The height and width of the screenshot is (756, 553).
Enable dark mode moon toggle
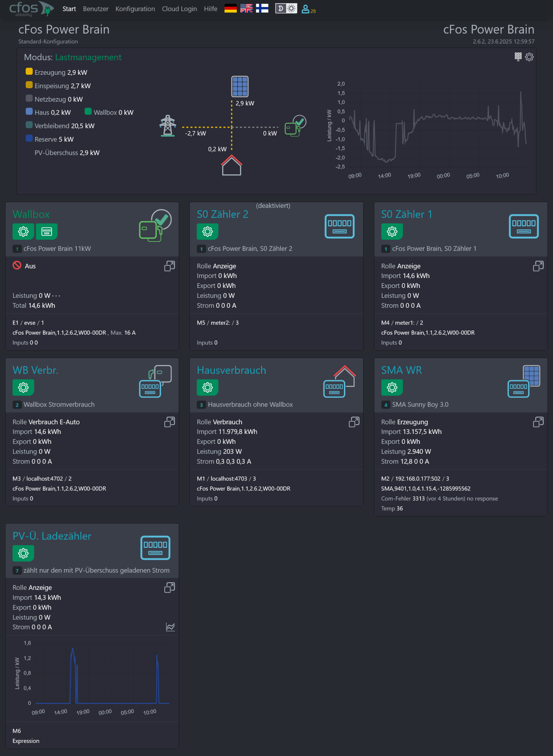pos(281,8)
